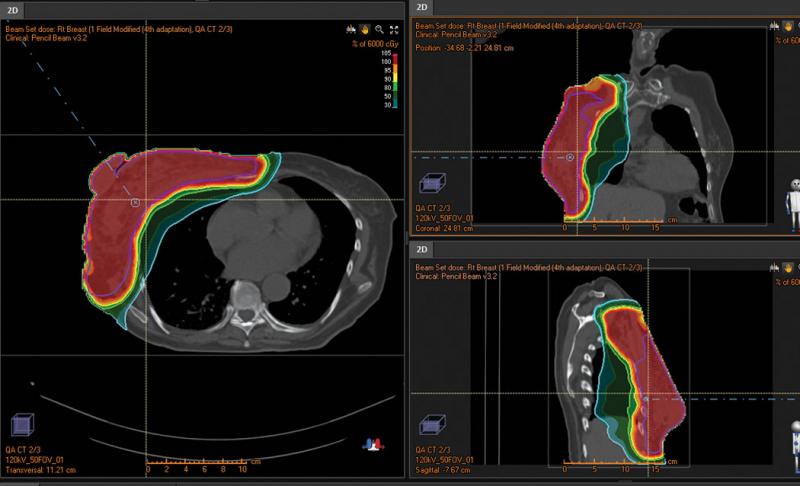
Task: Click the red-blue orientation icon in transversal view
Action: [375, 442]
